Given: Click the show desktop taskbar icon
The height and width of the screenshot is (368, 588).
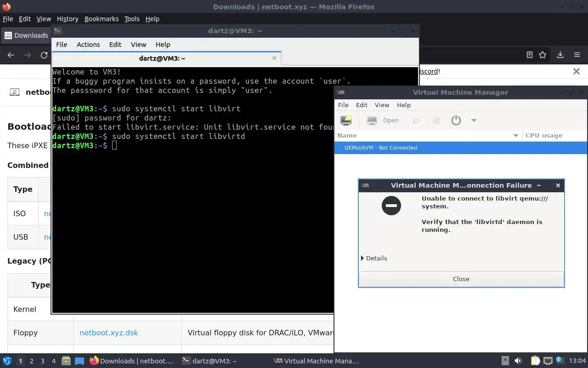Looking at the screenshot, I should tap(79, 361).
